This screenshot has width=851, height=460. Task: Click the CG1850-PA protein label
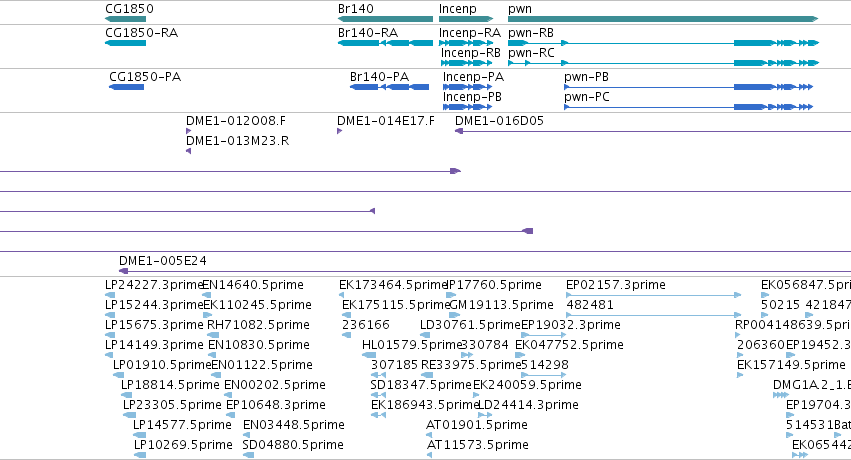coord(145,76)
